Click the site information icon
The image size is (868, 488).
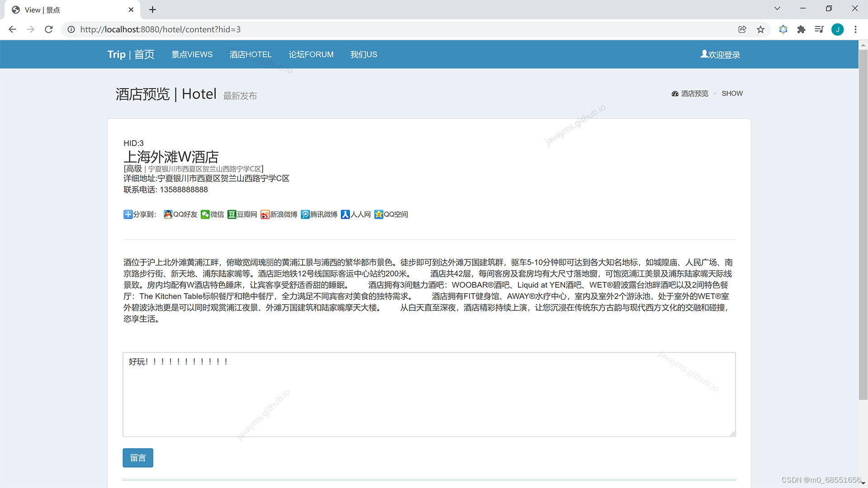click(71, 29)
